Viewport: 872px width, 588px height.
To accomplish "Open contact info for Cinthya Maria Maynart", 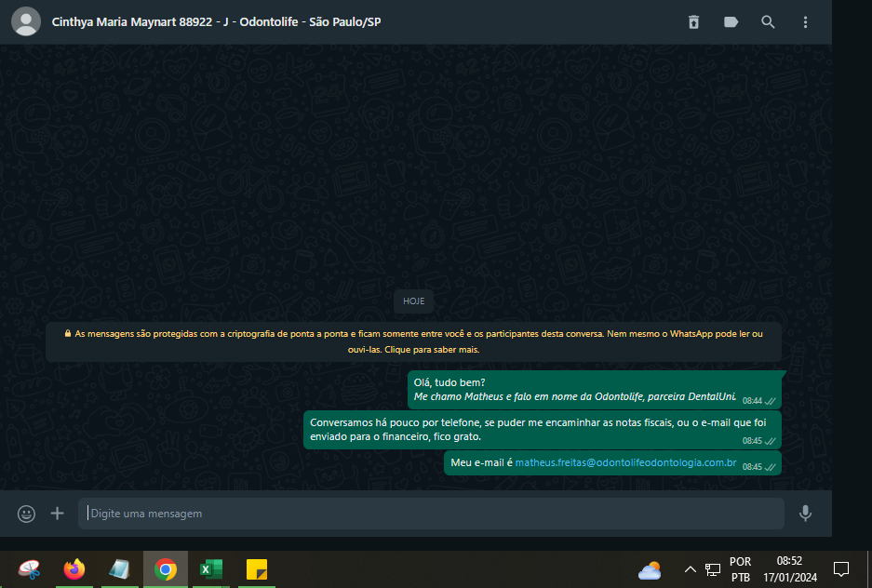I will click(x=216, y=22).
